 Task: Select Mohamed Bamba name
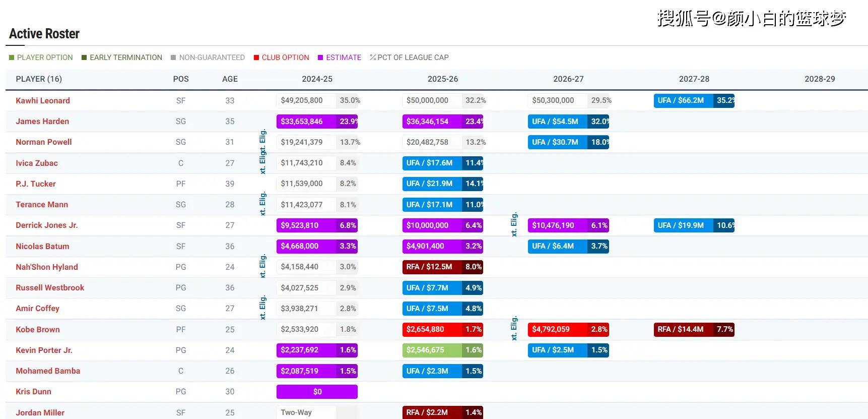tap(48, 371)
